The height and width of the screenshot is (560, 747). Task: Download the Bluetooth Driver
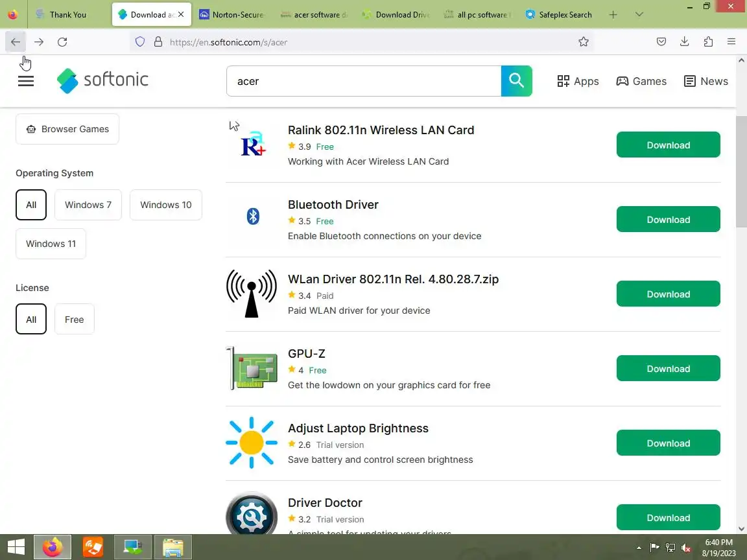[x=669, y=219]
